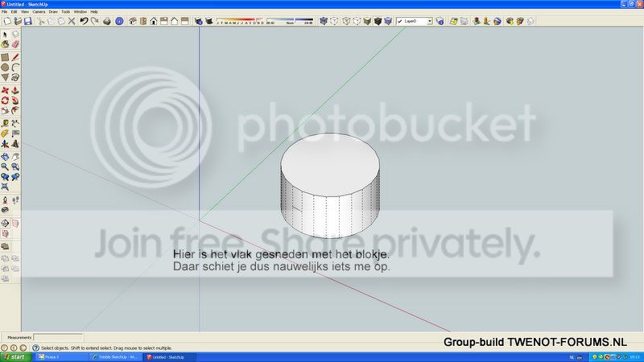The image size is (644, 362).
Task: Select the Text label tool
Action: [15, 134]
